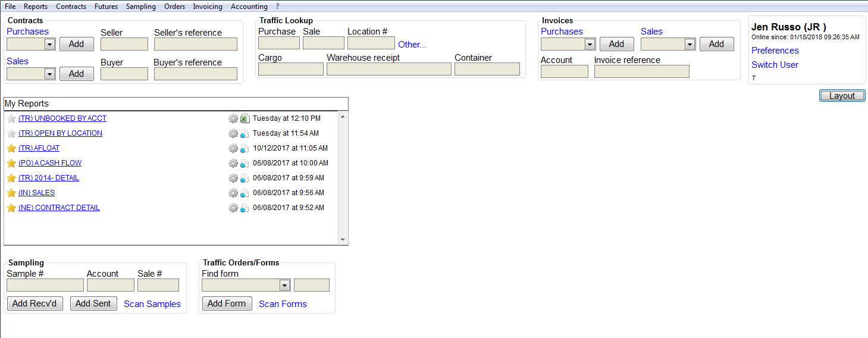Unstar the (IN) SALES report
Viewport: 868px width, 338px height.
coord(11,193)
